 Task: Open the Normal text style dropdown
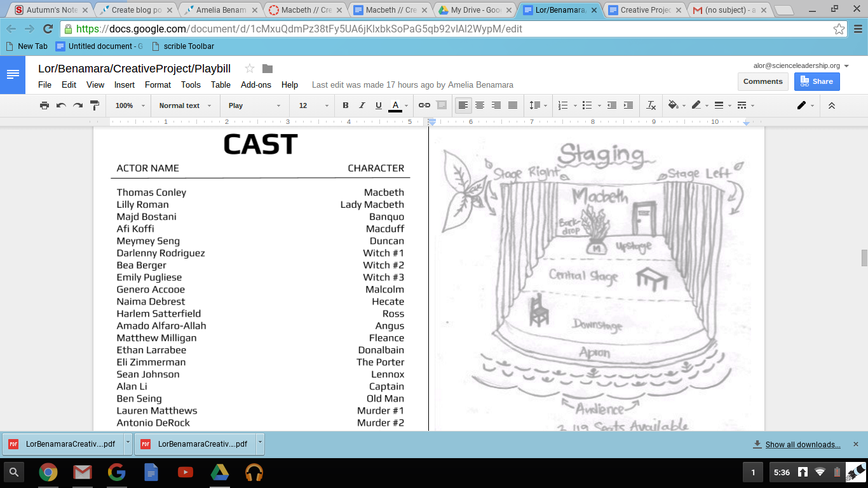tap(185, 105)
